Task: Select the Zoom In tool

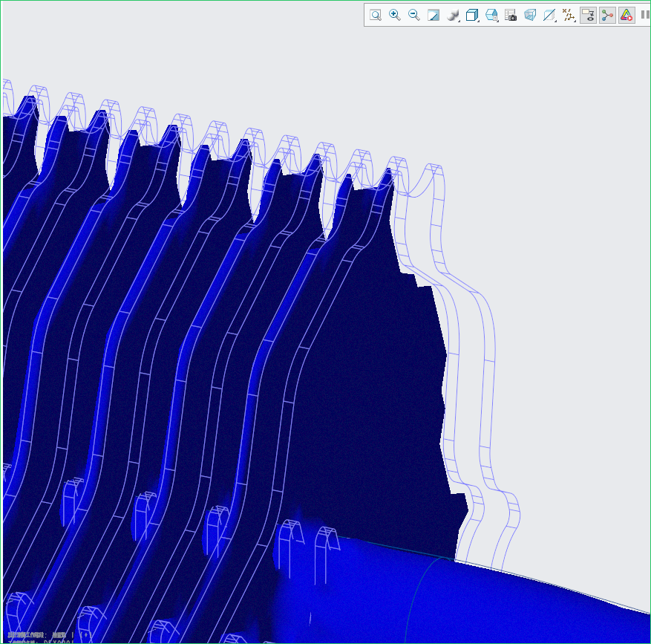Action: pos(395,15)
